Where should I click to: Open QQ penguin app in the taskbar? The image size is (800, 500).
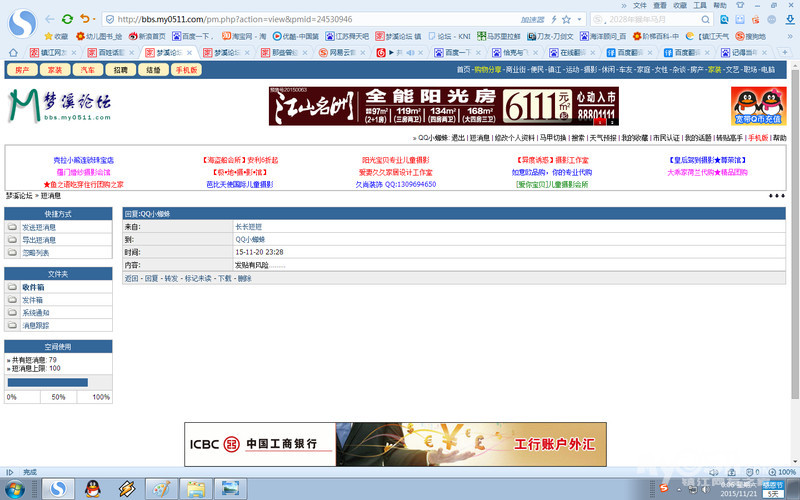tap(92, 489)
